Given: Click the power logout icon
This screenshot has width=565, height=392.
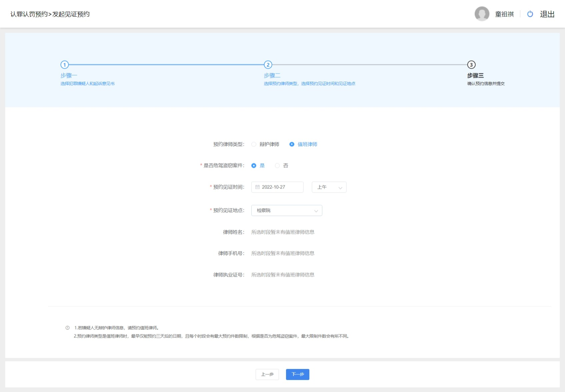Looking at the screenshot, I should [x=530, y=14].
